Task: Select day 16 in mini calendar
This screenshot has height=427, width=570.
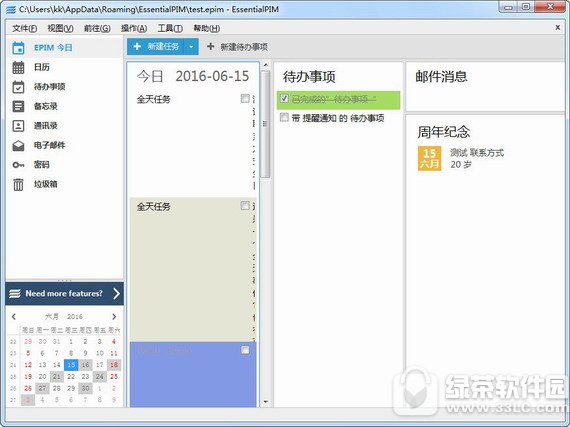Action: (85, 364)
